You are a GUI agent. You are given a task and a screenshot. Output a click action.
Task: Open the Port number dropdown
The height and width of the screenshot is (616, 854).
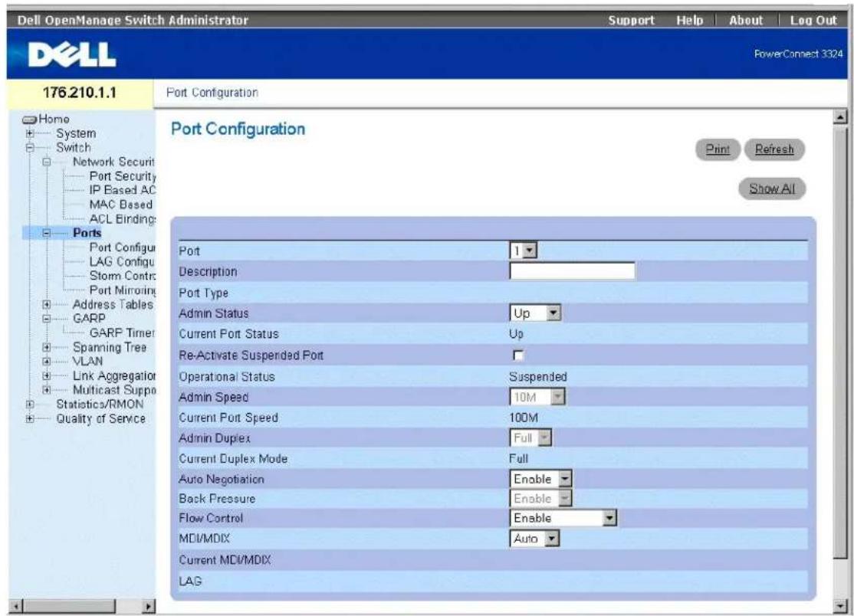[x=524, y=251]
